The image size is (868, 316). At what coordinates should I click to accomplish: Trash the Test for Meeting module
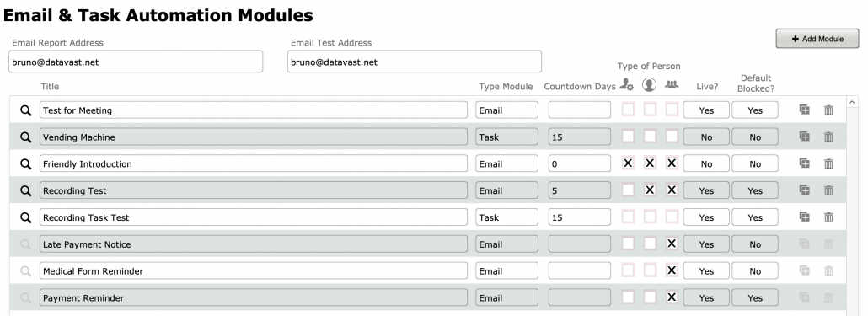point(828,110)
